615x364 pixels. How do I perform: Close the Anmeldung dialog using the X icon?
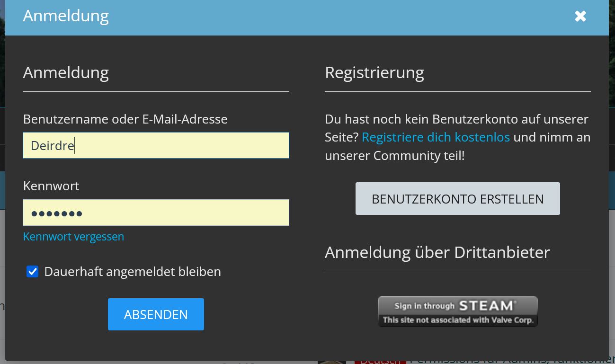click(x=580, y=16)
